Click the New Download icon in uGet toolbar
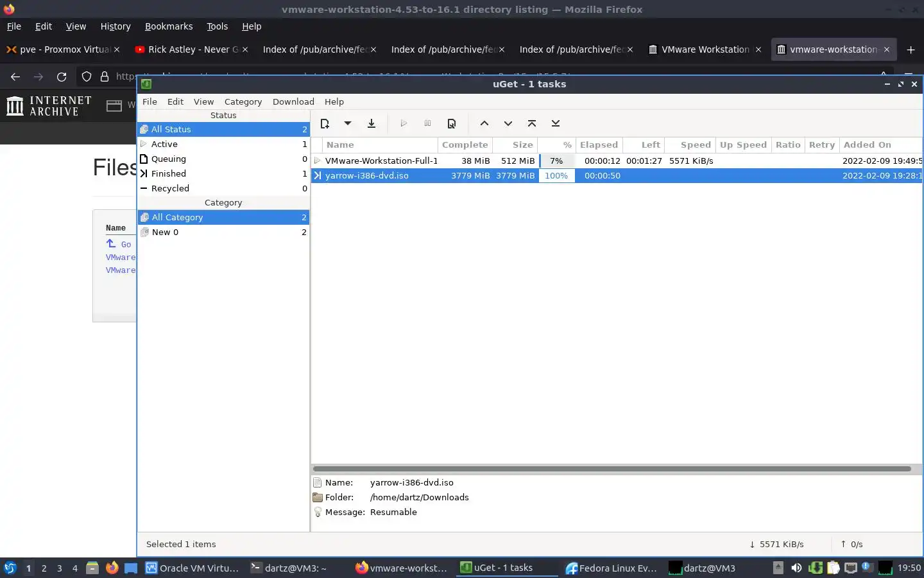 coord(325,123)
